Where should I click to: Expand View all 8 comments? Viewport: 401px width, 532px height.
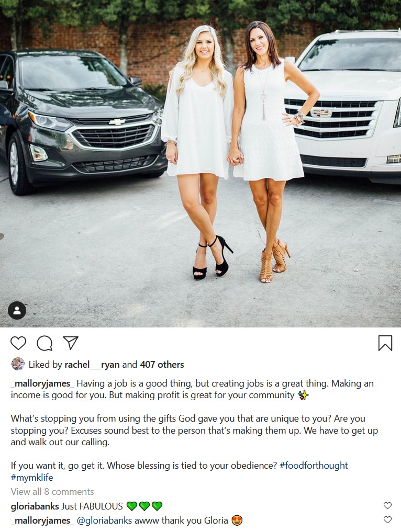(x=52, y=492)
